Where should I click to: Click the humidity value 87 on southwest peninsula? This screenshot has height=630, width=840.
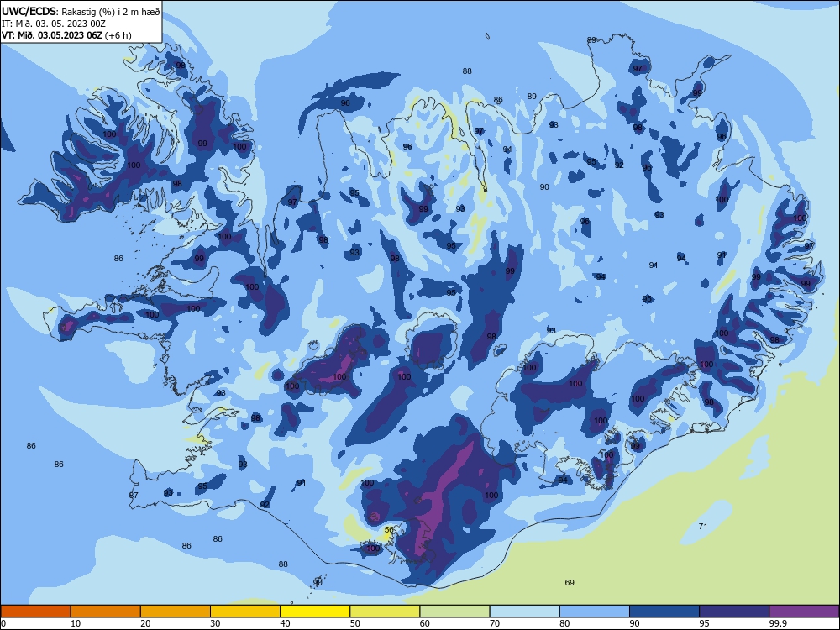pyautogui.click(x=134, y=495)
